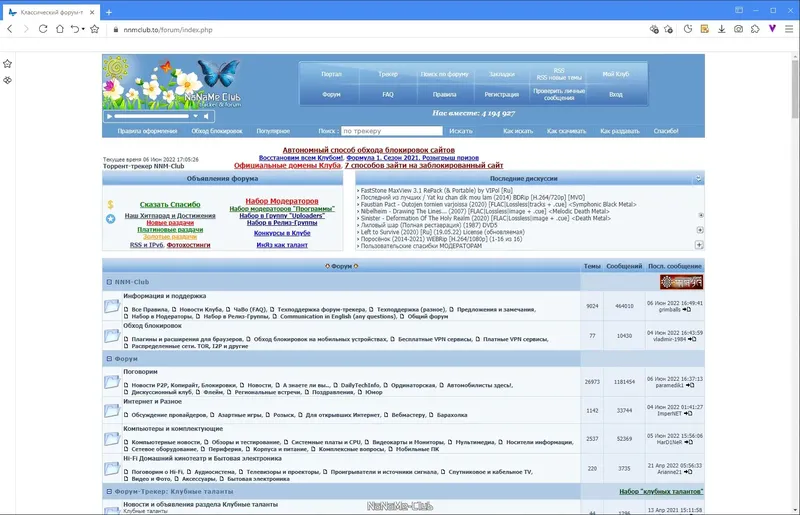Toggle the night mode moon icon

pyautogui.click(x=688, y=29)
